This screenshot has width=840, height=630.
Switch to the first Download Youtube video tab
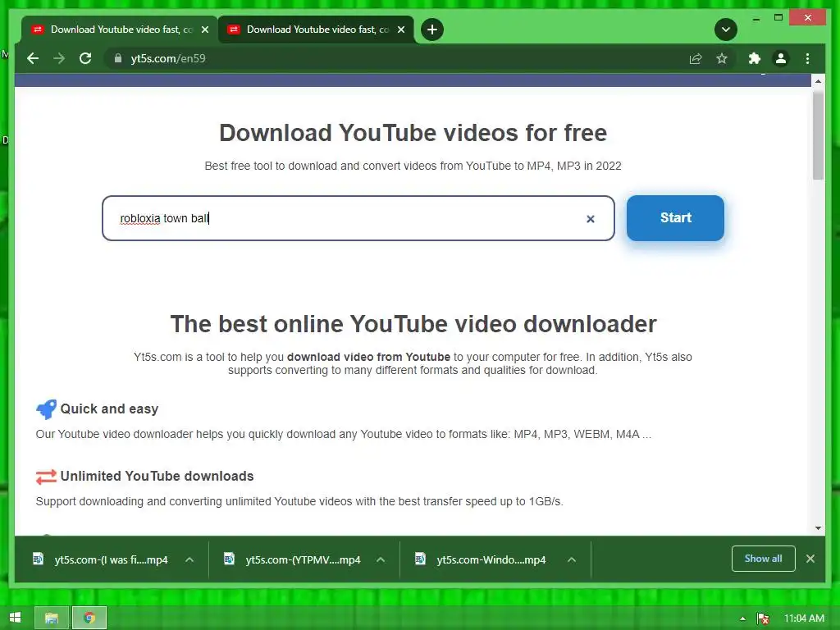[120, 30]
